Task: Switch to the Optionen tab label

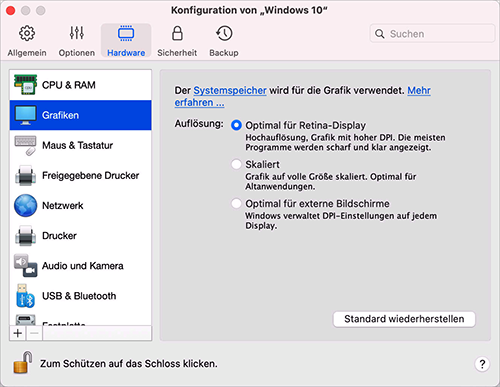Action: point(77,53)
